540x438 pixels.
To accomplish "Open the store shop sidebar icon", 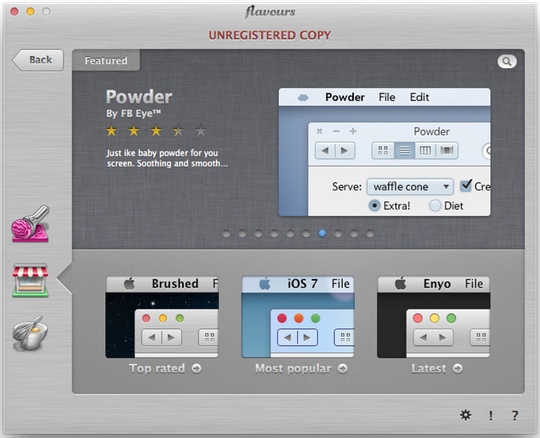I will pos(30,280).
